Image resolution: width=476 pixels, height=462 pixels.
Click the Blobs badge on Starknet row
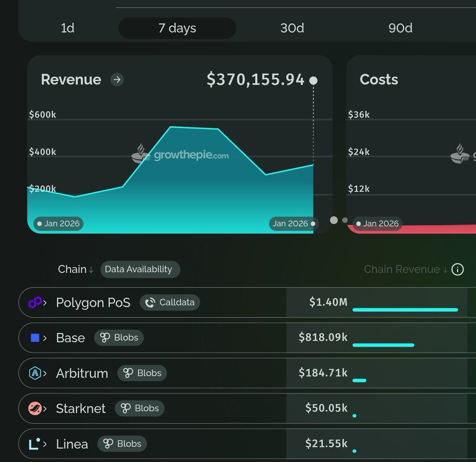point(140,408)
